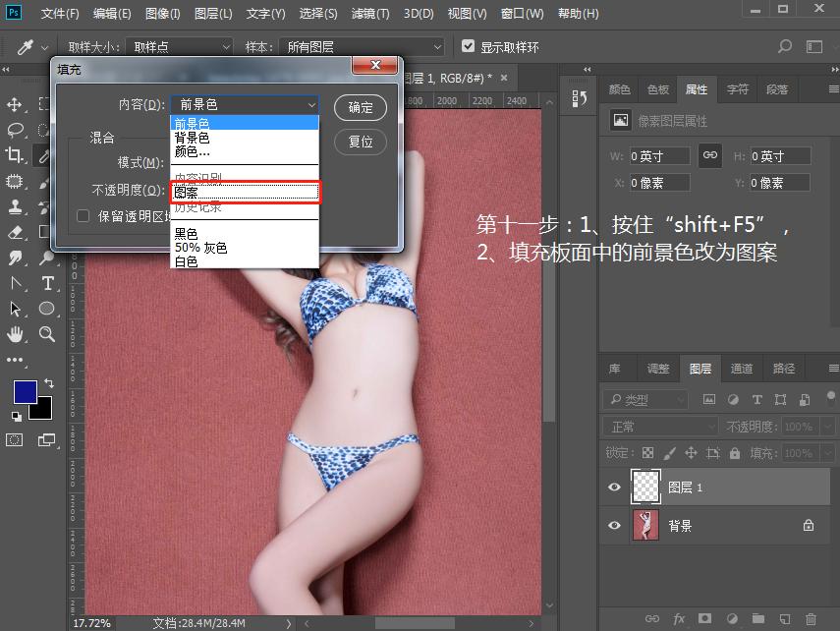840x631 pixels.
Task: Open the 内容 dropdown in the Fill dialog
Action: 244,104
